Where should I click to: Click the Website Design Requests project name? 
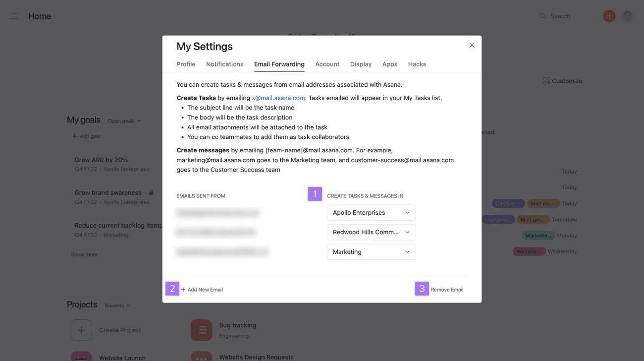coord(257,357)
